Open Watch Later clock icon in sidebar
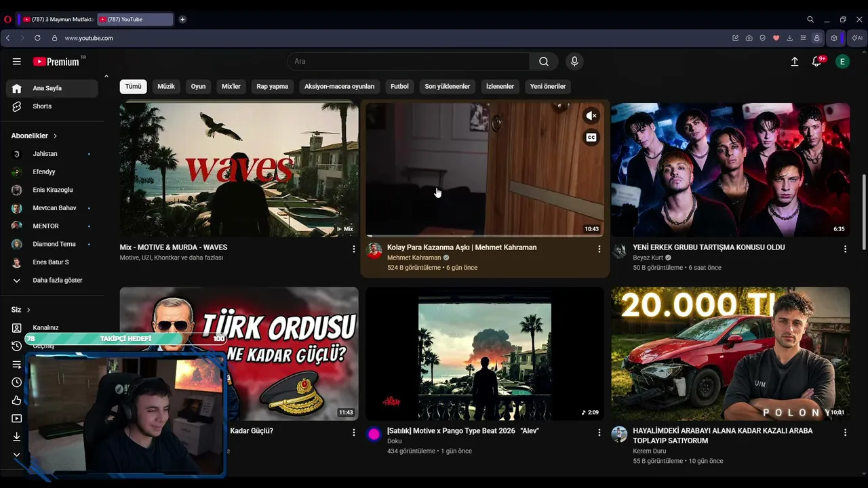Viewport: 868px width, 488px height. 17,382
